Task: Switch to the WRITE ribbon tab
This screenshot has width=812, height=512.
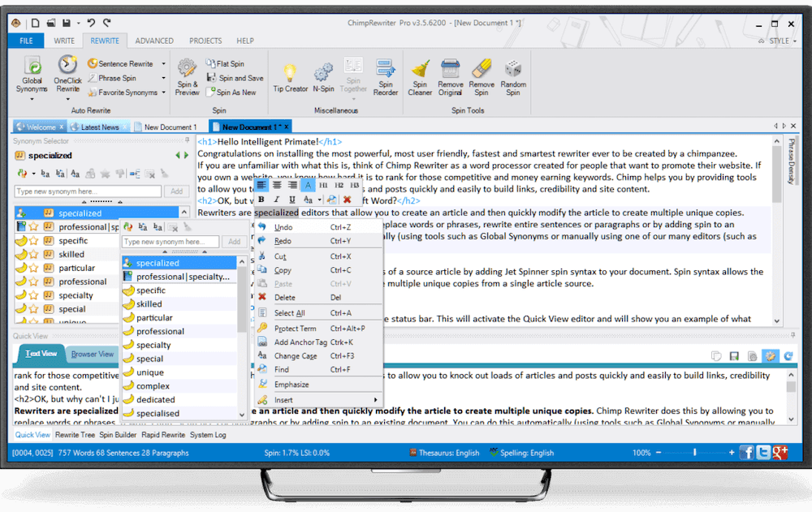Action: [64, 41]
